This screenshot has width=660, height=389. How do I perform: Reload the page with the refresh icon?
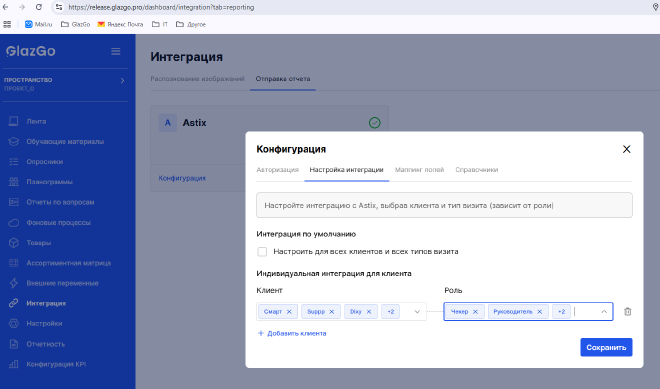coord(39,7)
